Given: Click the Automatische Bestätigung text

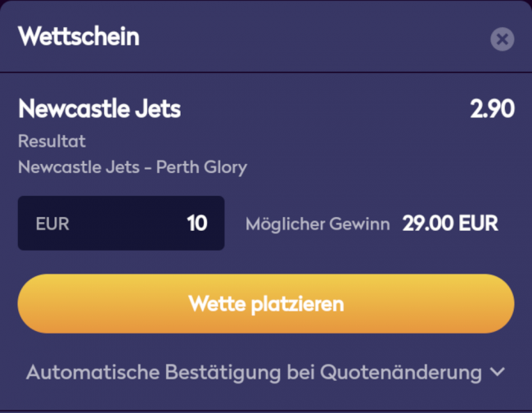Looking at the screenshot, I should click(154, 372).
